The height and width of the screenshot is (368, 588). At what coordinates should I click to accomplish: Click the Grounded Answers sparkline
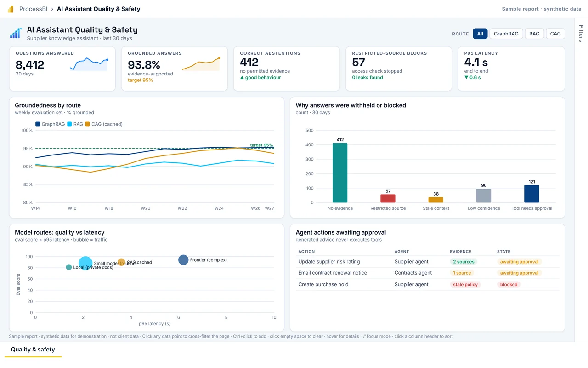click(x=201, y=64)
